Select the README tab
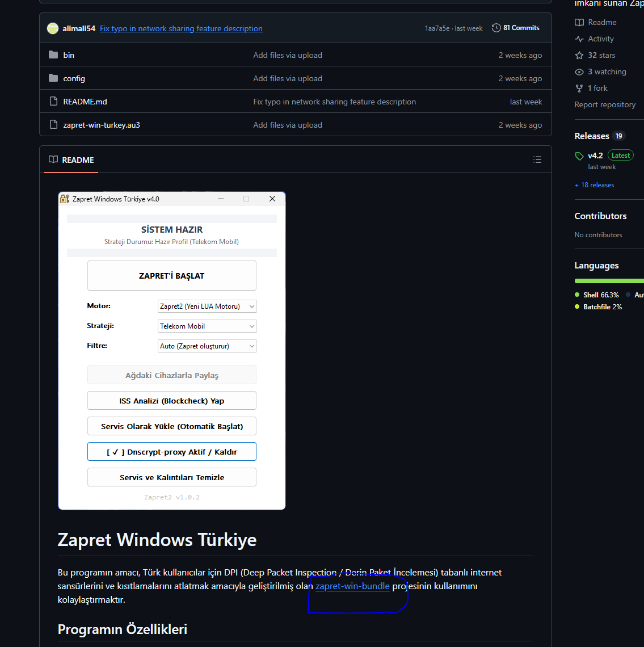This screenshot has width=644, height=647. point(71,159)
